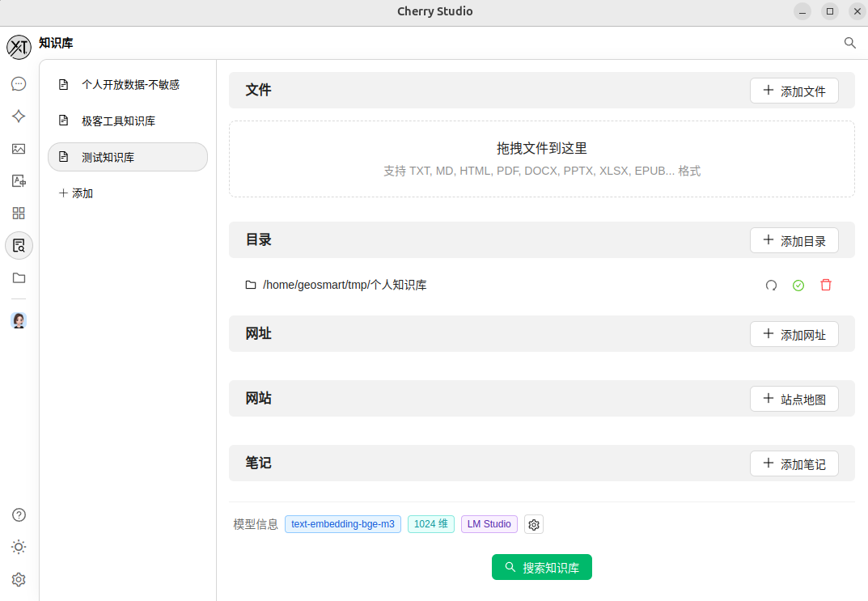Click the search magnifier at top right

[849, 43]
